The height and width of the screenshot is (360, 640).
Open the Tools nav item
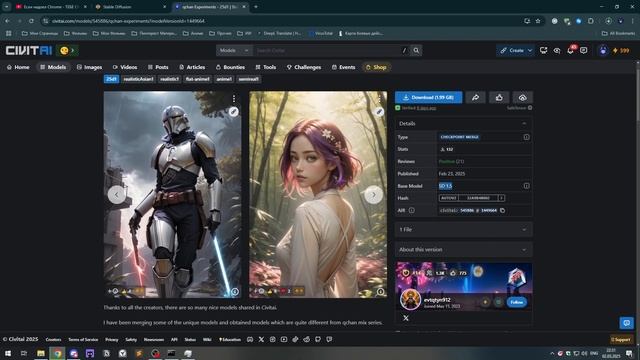pyautogui.click(x=266, y=67)
